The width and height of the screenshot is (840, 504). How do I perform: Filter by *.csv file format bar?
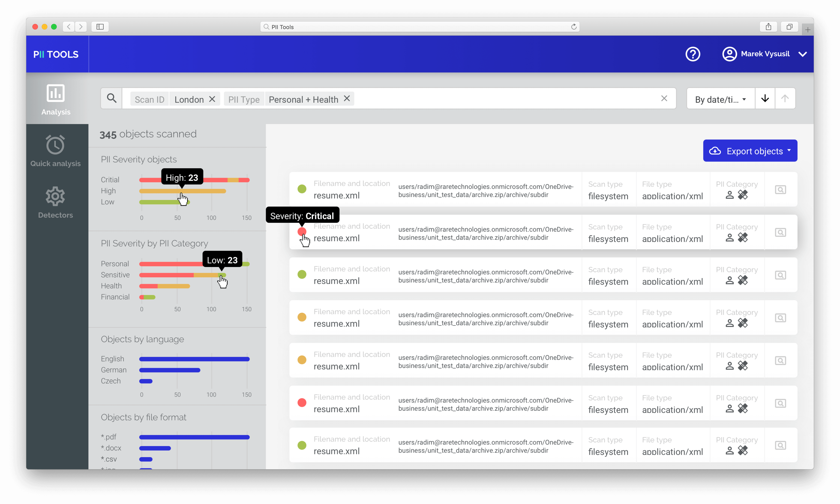[x=146, y=459]
